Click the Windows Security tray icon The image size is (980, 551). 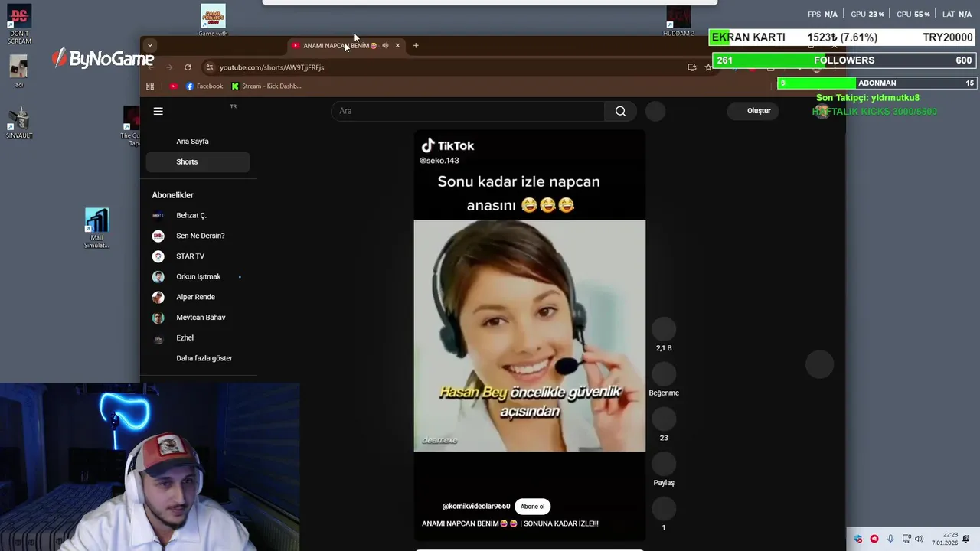click(x=858, y=539)
